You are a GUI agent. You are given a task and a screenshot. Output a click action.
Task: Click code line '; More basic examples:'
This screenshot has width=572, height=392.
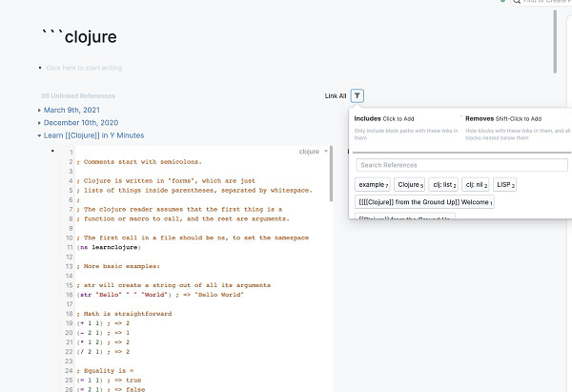point(118,266)
